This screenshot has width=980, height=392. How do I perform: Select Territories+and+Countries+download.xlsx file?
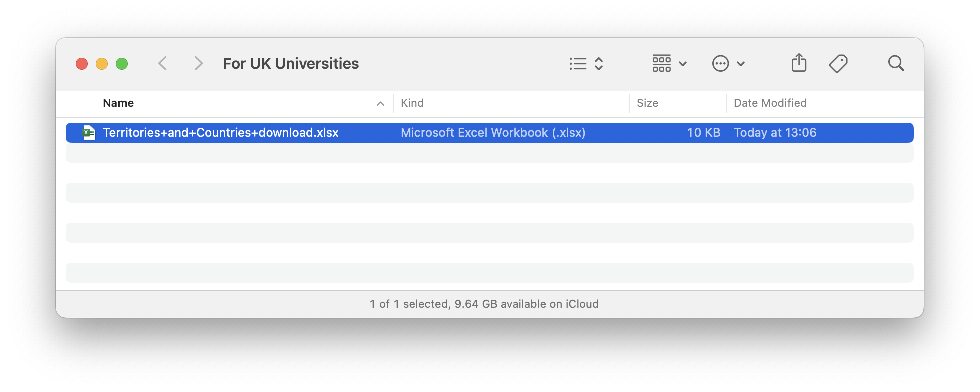point(221,133)
